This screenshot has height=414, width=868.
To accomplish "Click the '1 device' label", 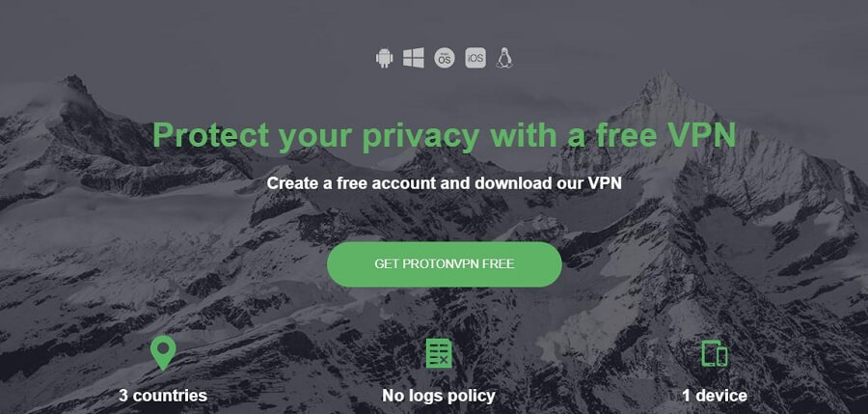I will (715, 396).
